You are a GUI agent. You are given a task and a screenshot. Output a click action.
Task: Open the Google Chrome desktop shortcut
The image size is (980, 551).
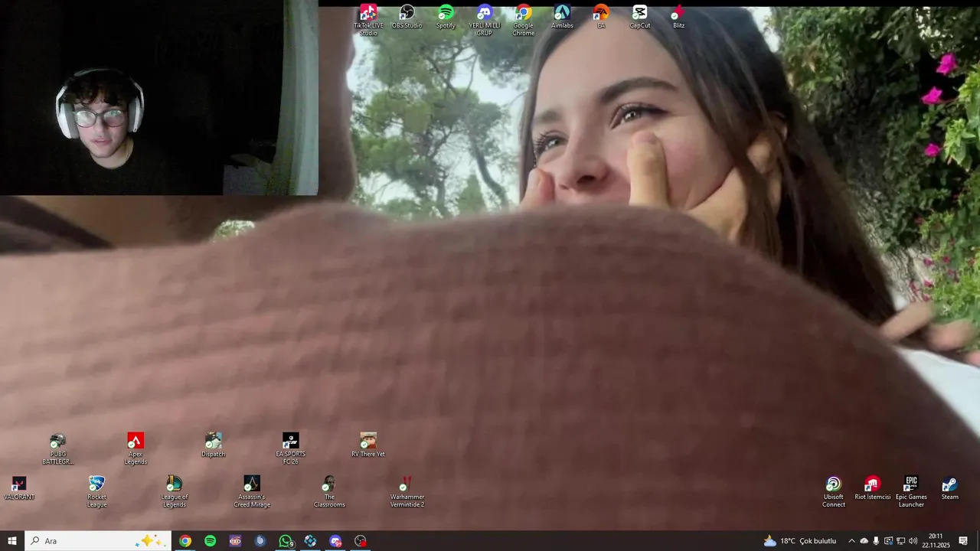(x=524, y=21)
